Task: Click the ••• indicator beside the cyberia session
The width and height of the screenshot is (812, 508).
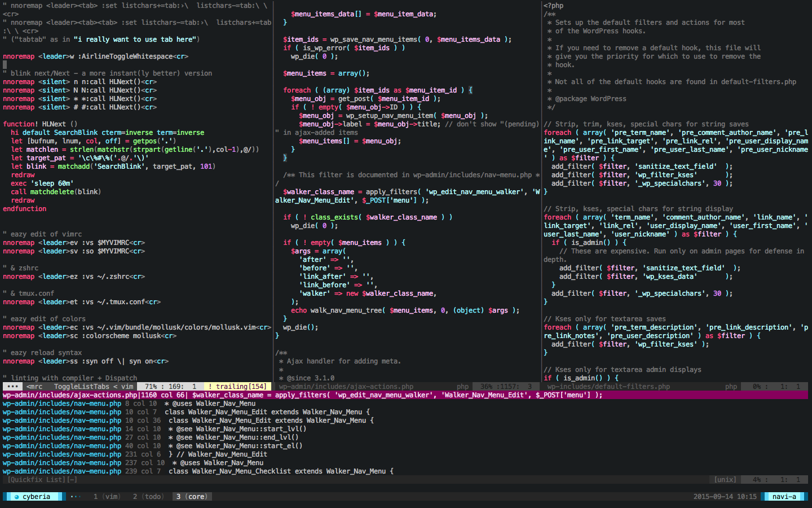Action: (75, 496)
